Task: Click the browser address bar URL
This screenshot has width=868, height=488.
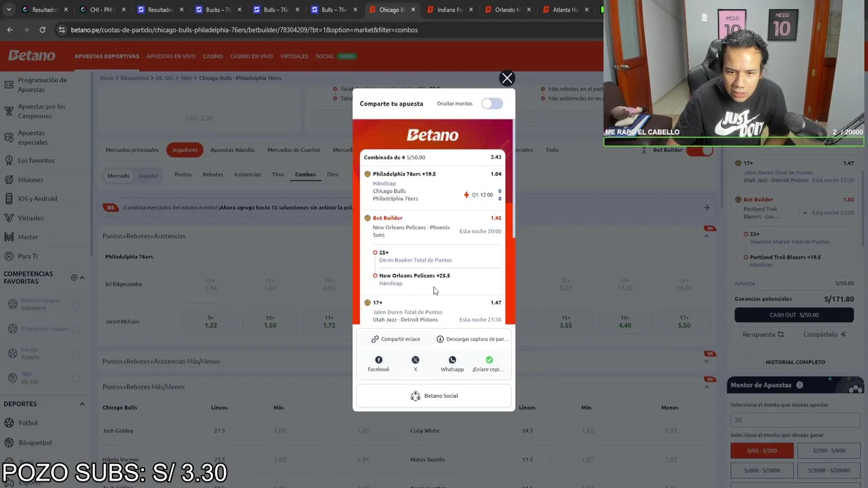Action: (244, 30)
